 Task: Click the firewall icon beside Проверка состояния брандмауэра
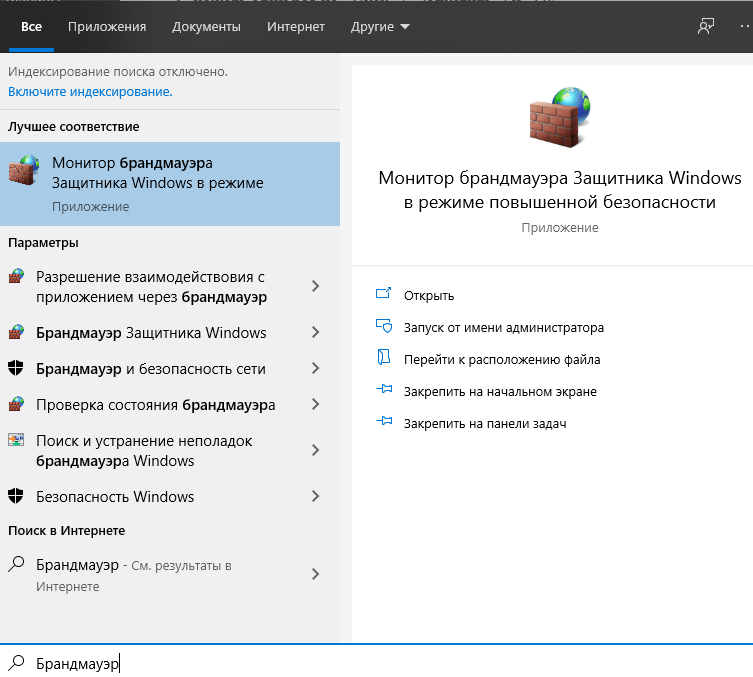[x=16, y=405]
